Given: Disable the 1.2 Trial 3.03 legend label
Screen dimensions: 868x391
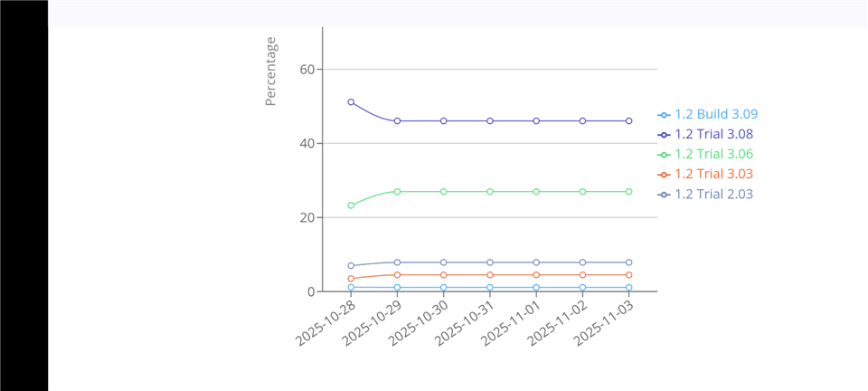Looking at the screenshot, I should [713, 175].
